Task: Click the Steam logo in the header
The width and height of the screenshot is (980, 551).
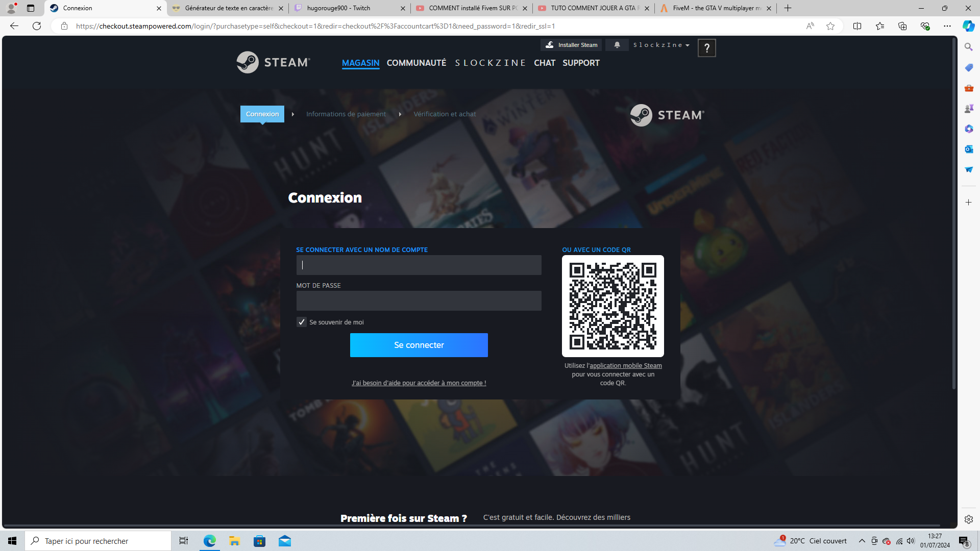Action: 273,62
